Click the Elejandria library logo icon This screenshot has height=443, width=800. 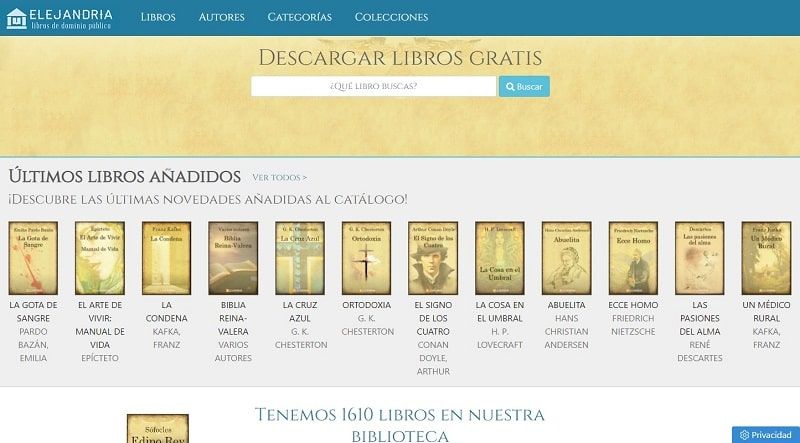[16, 19]
